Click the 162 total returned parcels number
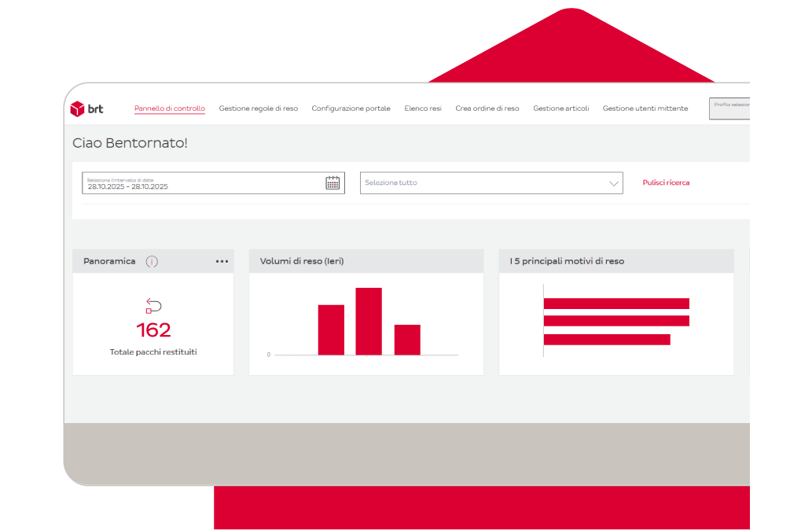 point(153,329)
